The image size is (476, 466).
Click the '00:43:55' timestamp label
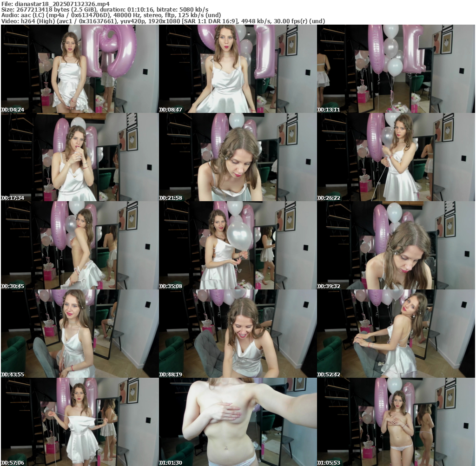pyautogui.click(x=13, y=374)
